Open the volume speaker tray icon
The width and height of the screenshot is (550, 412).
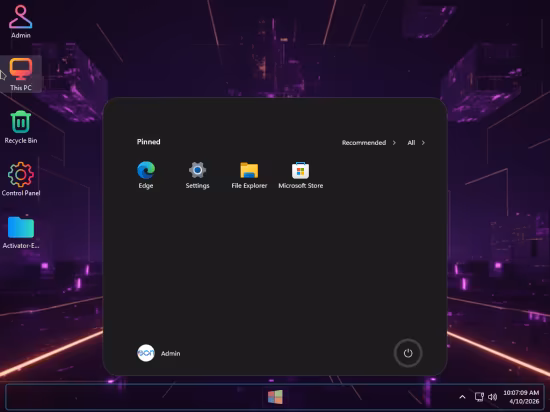pyautogui.click(x=492, y=397)
